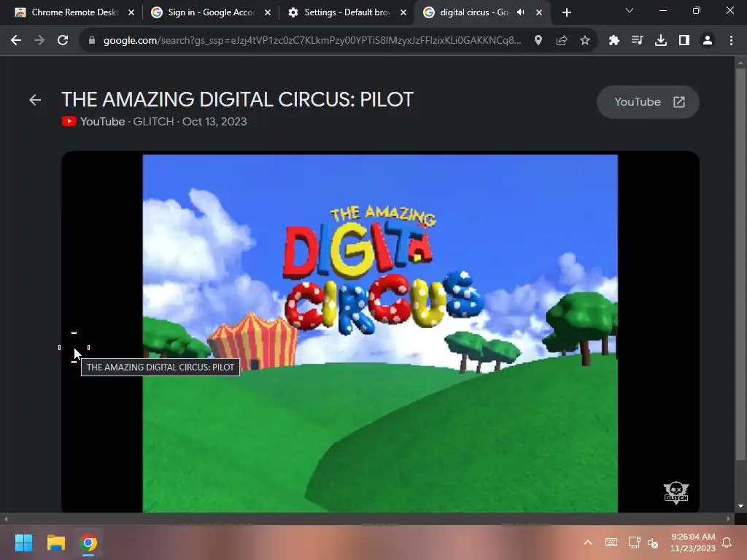Screen dimensions: 747x560
Task: Click the scroll up arrow on page scrollbar
Action: coord(740,63)
